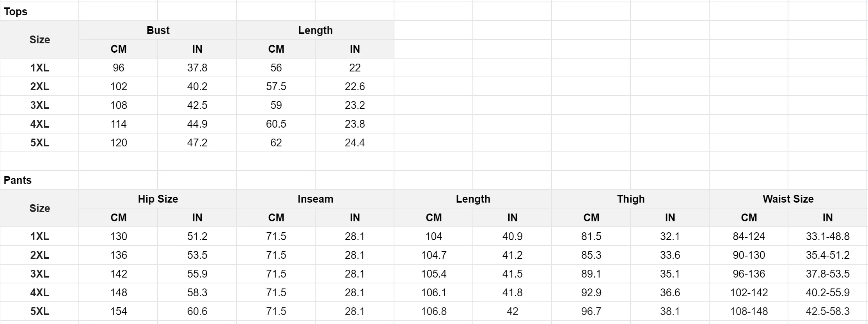Click the cell containing 57.5
The image size is (868, 324).
pos(276,87)
